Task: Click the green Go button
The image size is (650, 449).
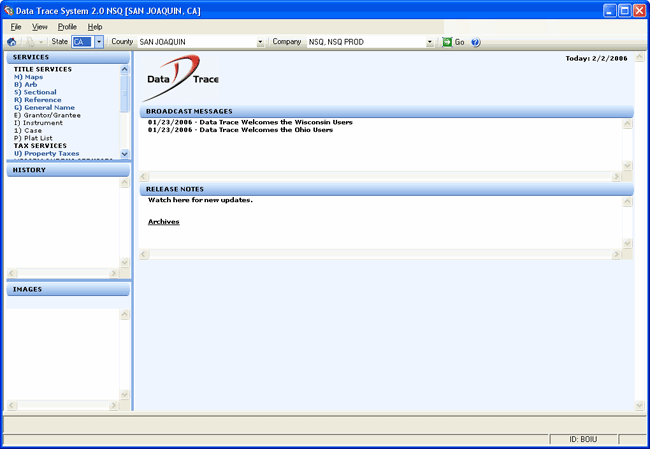Action: pyautogui.click(x=454, y=42)
